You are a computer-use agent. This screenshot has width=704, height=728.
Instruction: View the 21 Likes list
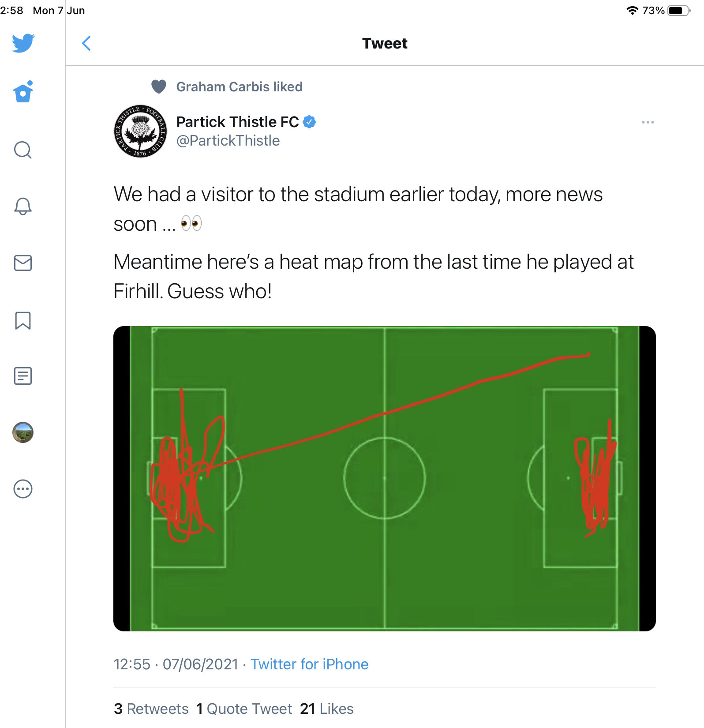(x=327, y=709)
